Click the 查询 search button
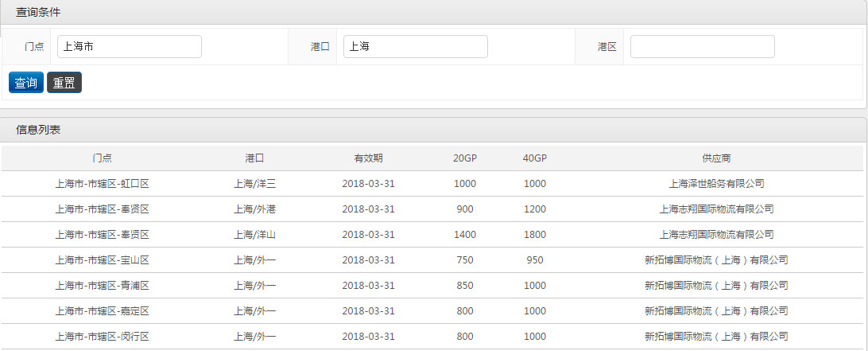868x351 pixels. coord(26,83)
